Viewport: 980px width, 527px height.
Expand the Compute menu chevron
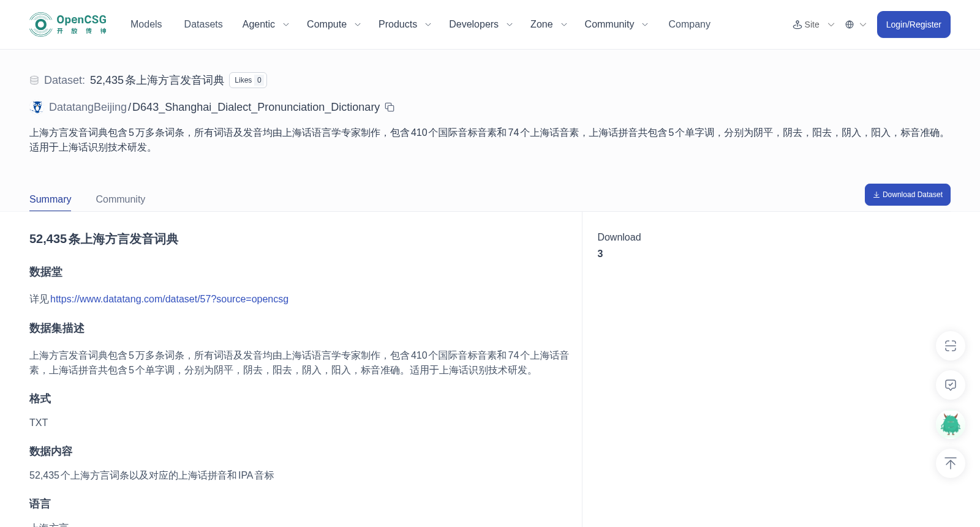click(358, 24)
